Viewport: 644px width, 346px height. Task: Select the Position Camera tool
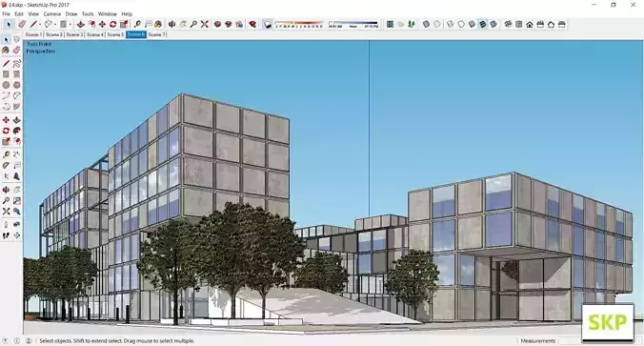pyautogui.click(x=6, y=225)
